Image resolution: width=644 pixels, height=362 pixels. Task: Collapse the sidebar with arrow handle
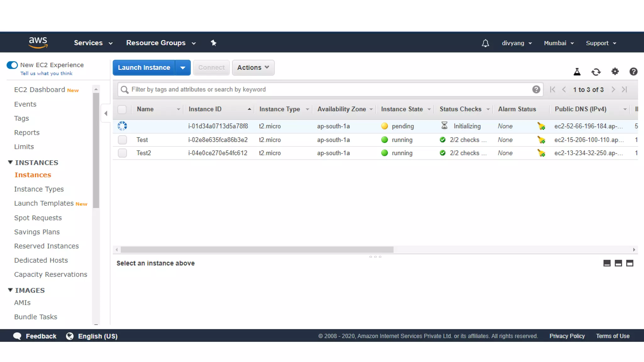pos(106,113)
